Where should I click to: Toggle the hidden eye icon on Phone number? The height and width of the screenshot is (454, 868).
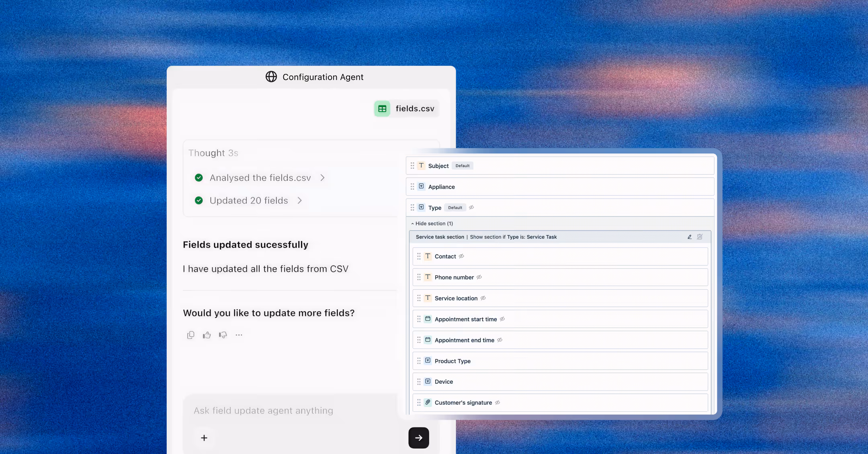pyautogui.click(x=479, y=277)
